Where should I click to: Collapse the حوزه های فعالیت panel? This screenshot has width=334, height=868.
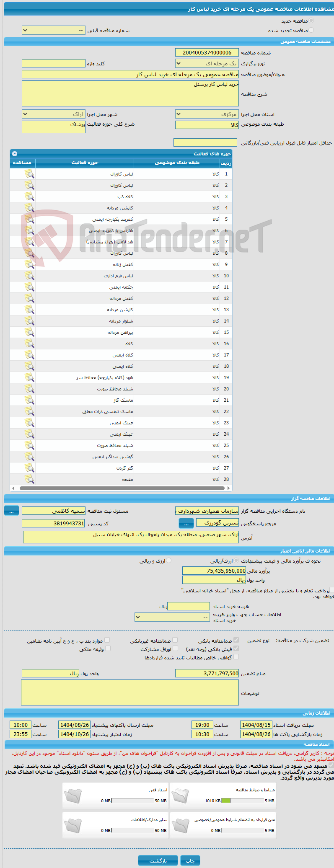[x=15, y=154]
